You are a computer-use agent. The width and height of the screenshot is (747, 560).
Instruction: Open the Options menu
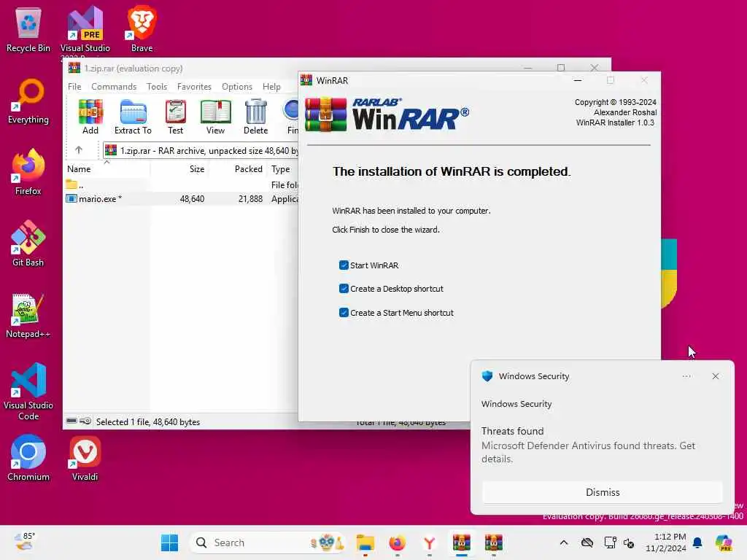point(237,87)
